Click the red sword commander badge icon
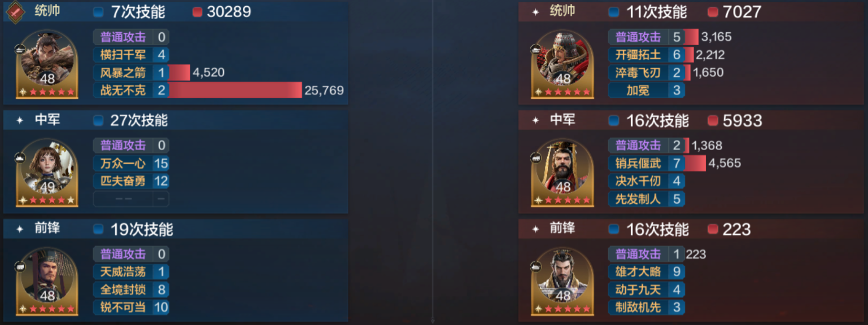 [16, 11]
